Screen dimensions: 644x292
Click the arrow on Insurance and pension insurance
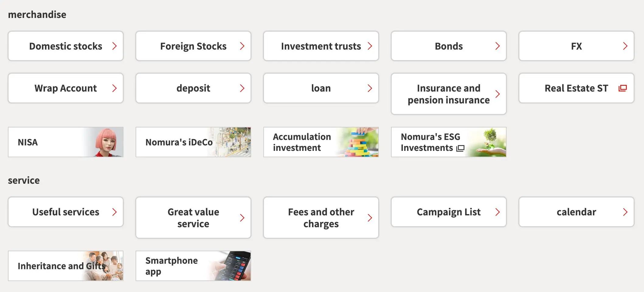[x=498, y=94]
